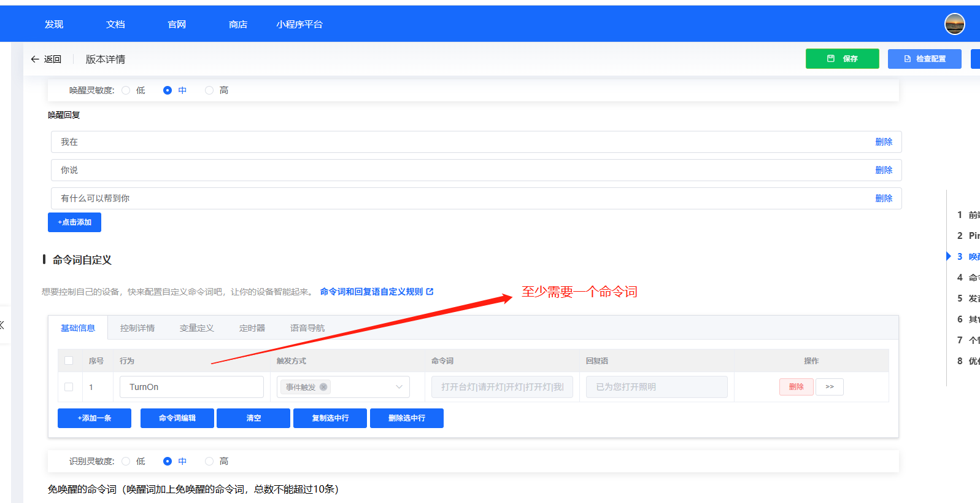This screenshot has width=980, height=503.
Task: Tick the checkbox for row 1 TurnOn
Action: pos(69,387)
